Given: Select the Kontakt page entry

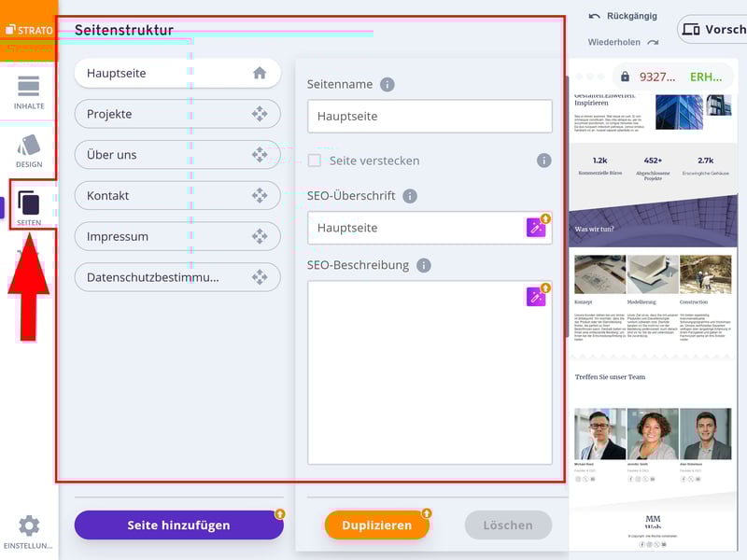Looking at the screenshot, I should pos(177,195).
